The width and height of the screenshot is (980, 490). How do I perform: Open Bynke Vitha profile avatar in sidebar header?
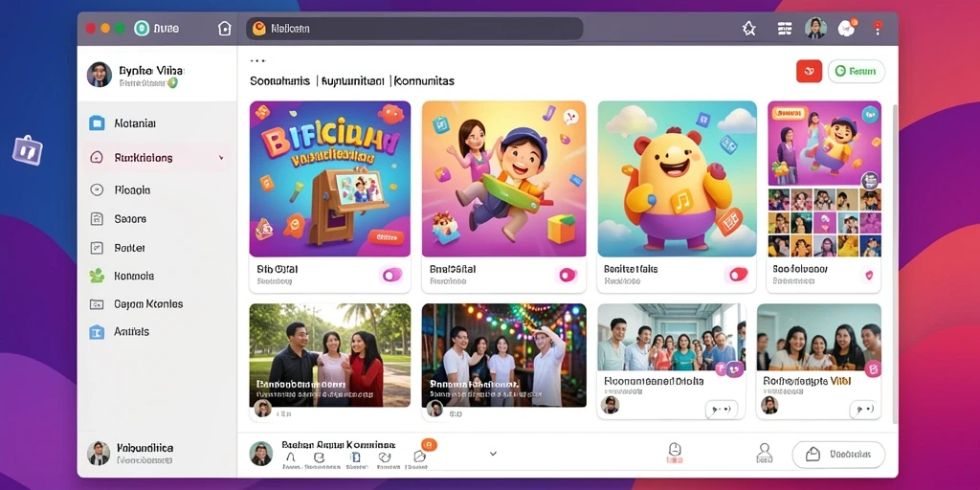click(100, 75)
